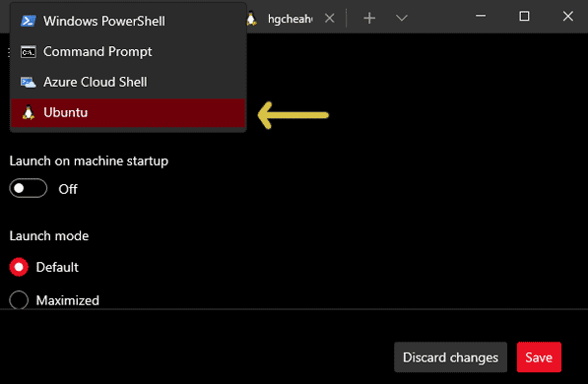Choose Azure Cloud Shell profile option
The width and height of the screenshot is (588, 384).
coord(128,82)
